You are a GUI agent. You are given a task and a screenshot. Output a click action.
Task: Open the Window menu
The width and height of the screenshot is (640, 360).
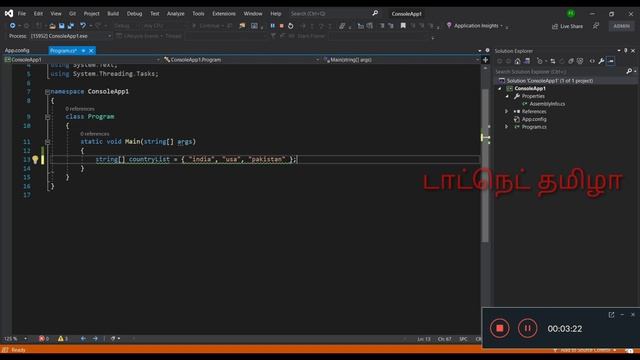coord(253,13)
